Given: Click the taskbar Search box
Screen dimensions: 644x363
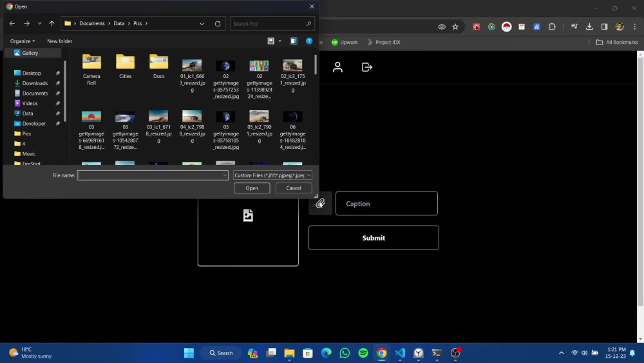Looking at the screenshot, I should click(x=222, y=353).
